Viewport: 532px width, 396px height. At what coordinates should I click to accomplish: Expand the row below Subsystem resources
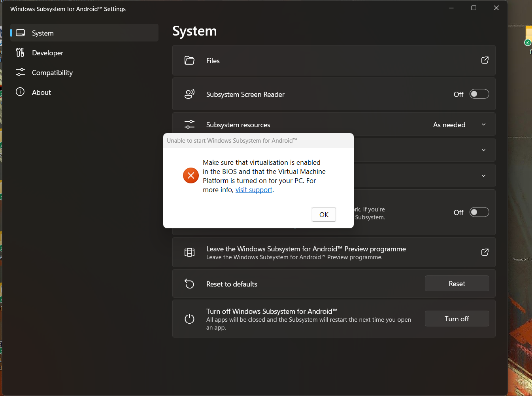(x=483, y=150)
